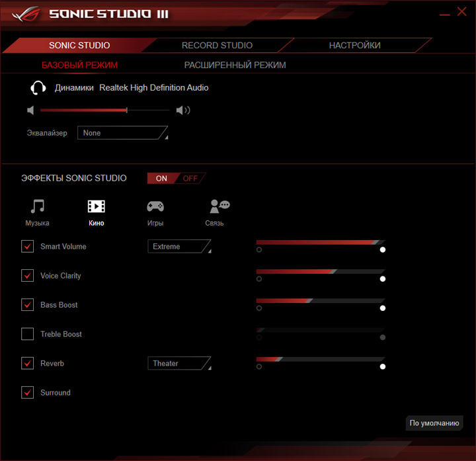The height and width of the screenshot is (461, 476).
Task: Click the Эквалайзер label
Action: pos(47,133)
